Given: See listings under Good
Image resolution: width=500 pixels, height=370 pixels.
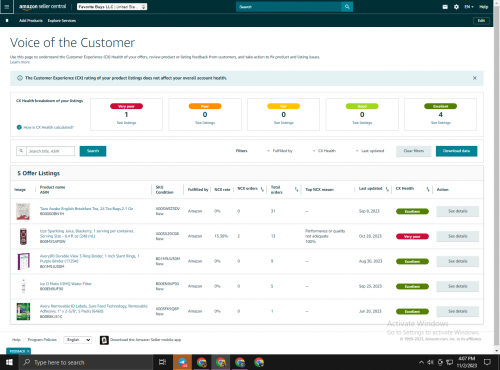Looking at the screenshot, I should (362, 123).
